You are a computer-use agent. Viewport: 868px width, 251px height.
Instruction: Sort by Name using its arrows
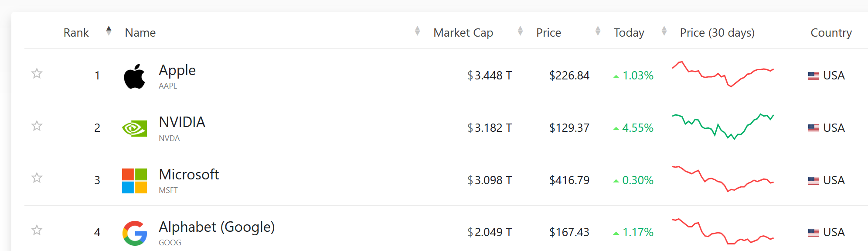click(417, 31)
